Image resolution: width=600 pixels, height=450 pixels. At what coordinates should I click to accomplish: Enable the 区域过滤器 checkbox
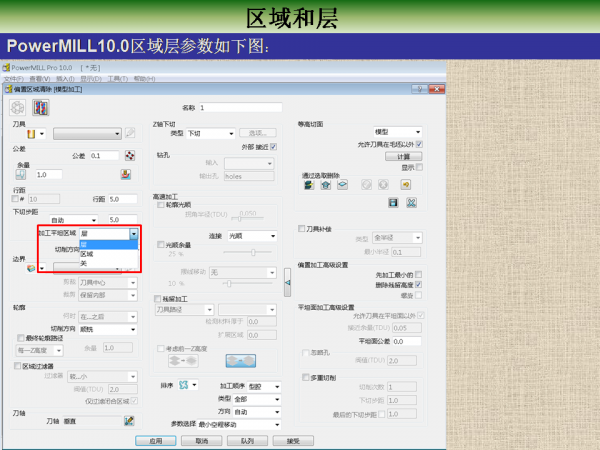[17, 366]
